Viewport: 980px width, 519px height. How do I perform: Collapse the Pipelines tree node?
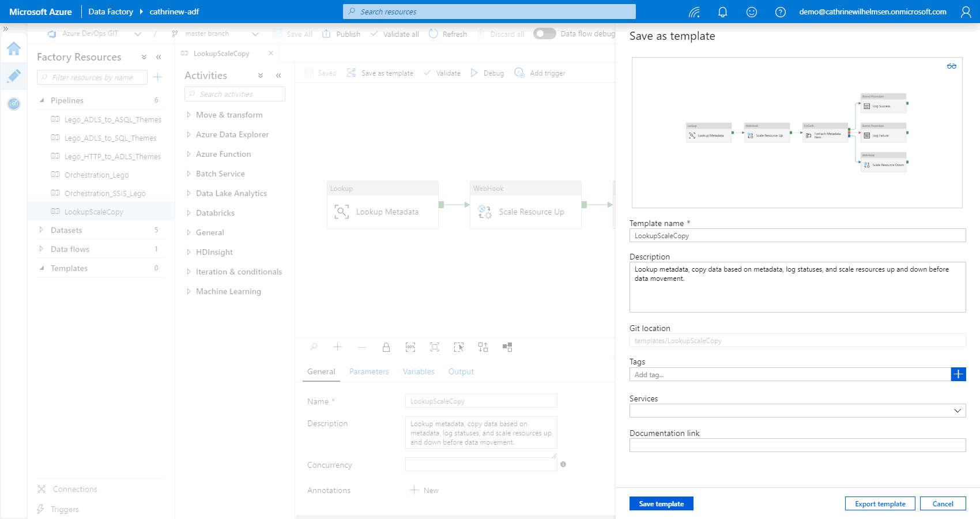(42, 100)
